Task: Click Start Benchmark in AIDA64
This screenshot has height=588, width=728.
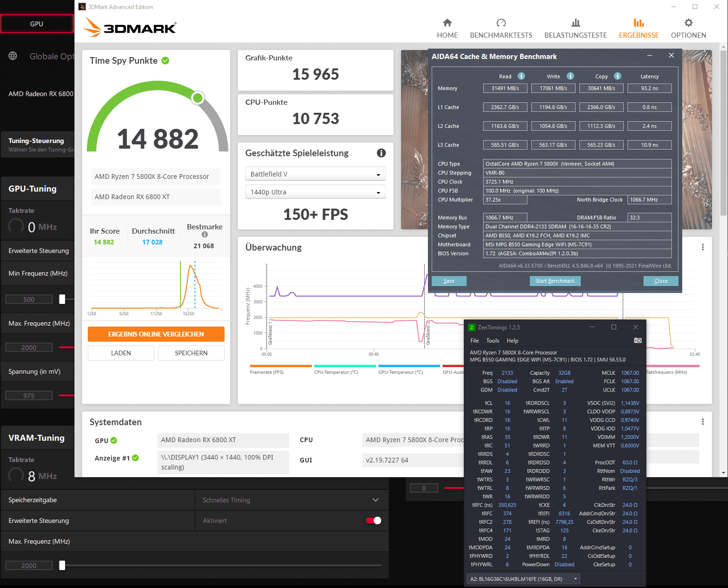Action: click(555, 281)
